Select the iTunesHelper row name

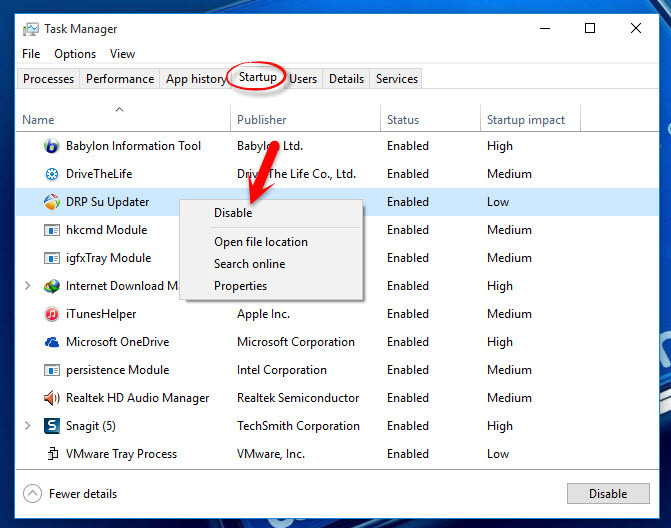click(x=101, y=314)
